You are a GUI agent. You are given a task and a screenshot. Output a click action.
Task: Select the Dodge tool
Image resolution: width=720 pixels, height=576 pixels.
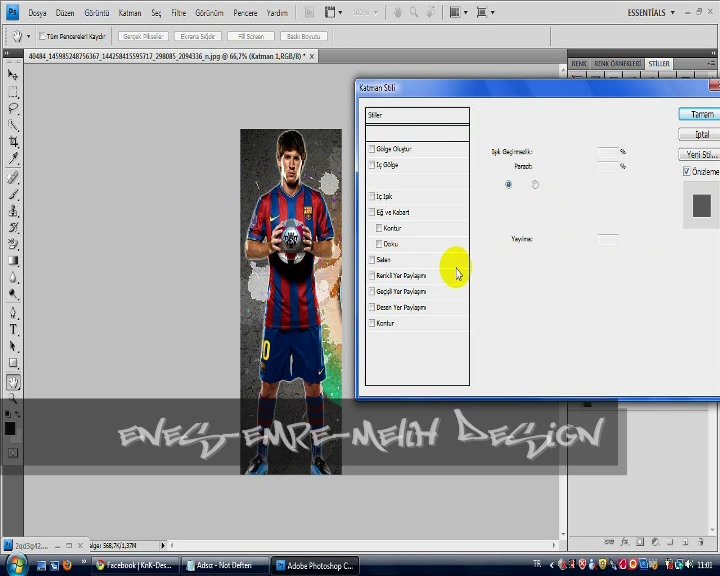coord(13,294)
